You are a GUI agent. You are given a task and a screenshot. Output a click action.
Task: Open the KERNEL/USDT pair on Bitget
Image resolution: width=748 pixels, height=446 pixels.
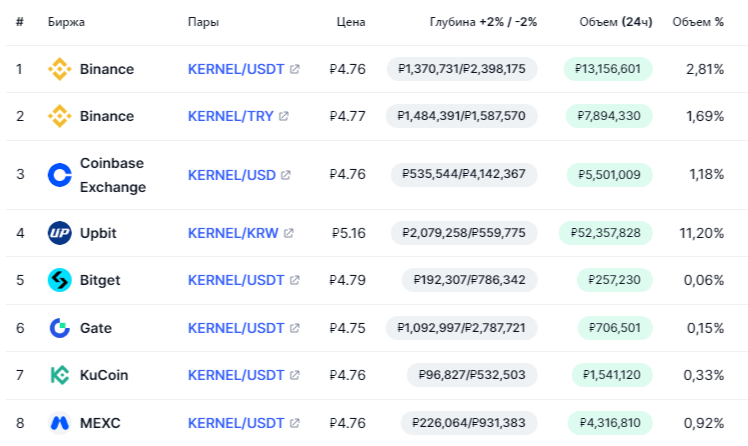[236, 280]
